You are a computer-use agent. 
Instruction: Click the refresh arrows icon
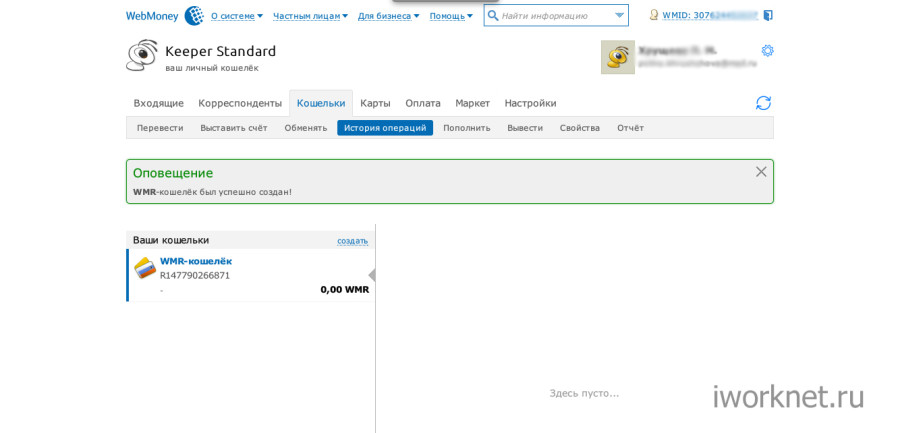tap(763, 103)
